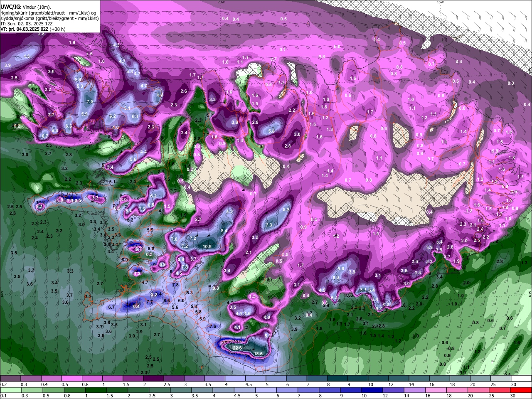
Task: Click the 'IT: Sun. 02. 03. 2025 12Z' line
Action: pos(27,24)
